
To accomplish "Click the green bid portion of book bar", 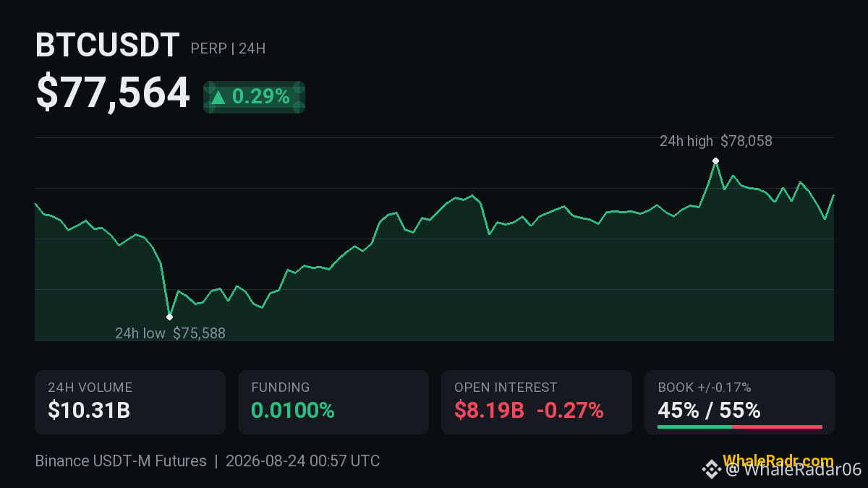I will 694,427.
